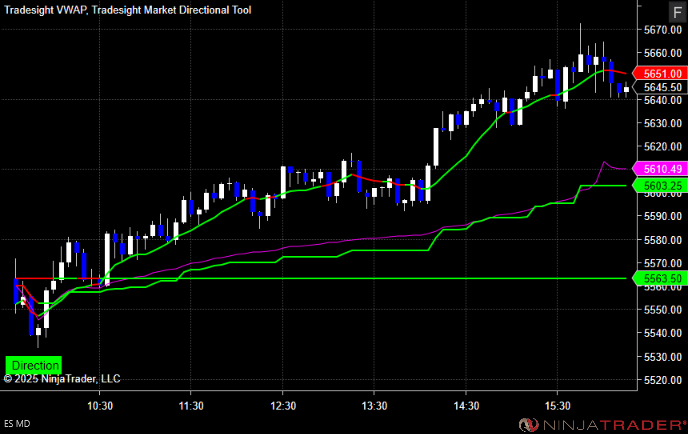Click the green Direction indicator label
This screenshot has height=434, width=688.
click(x=34, y=365)
